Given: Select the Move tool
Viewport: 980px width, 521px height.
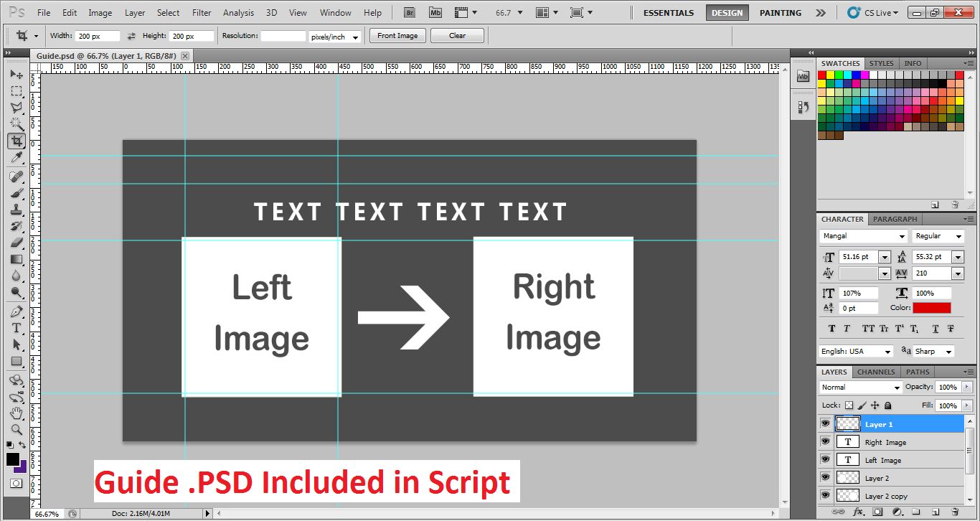Looking at the screenshot, I should [17, 75].
